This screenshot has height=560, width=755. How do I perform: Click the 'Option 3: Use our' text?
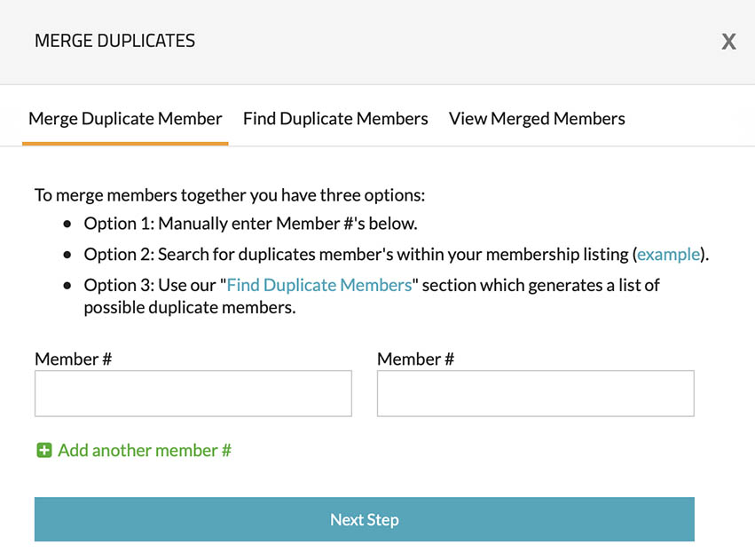(153, 285)
